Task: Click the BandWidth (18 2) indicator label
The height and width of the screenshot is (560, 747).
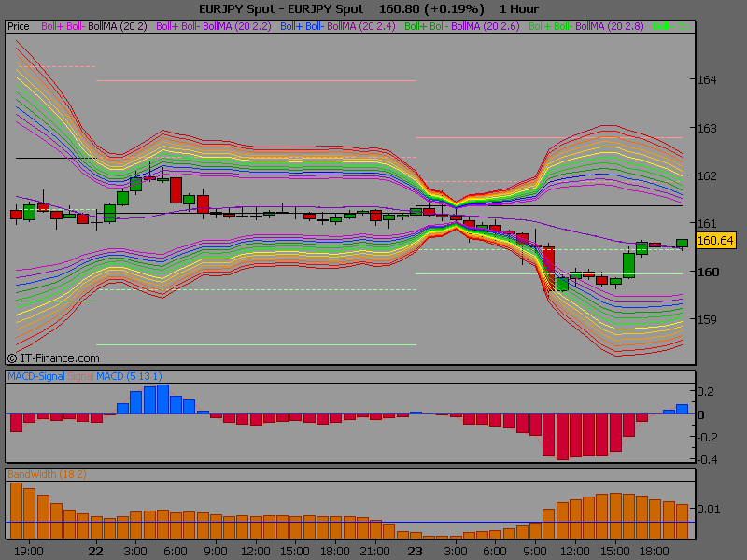Action: coord(47,474)
